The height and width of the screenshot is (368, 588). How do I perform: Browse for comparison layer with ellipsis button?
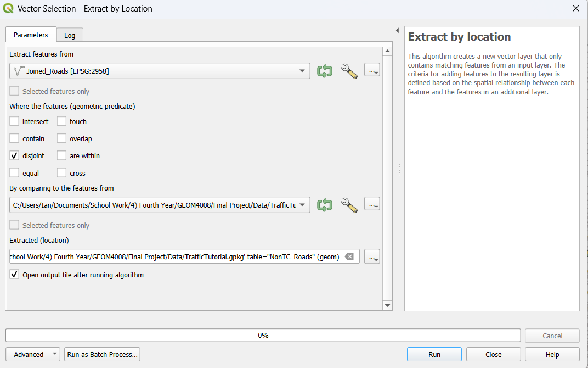tap(372, 205)
